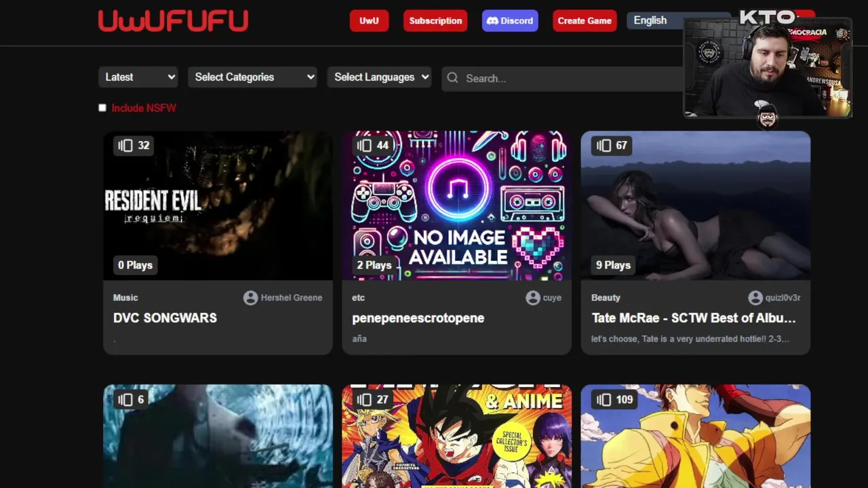
Task: Click the 6 choices badge icon
Action: 124,399
